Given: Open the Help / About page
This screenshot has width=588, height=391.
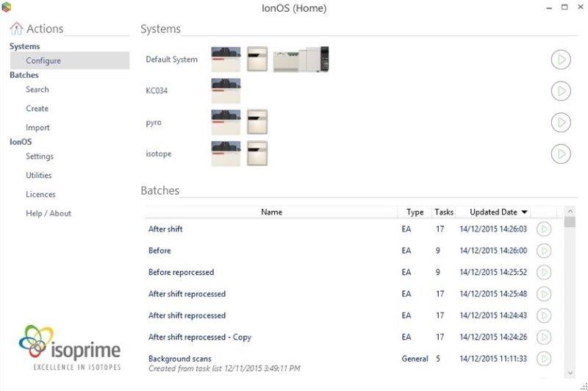Looking at the screenshot, I should click(49, 214).
